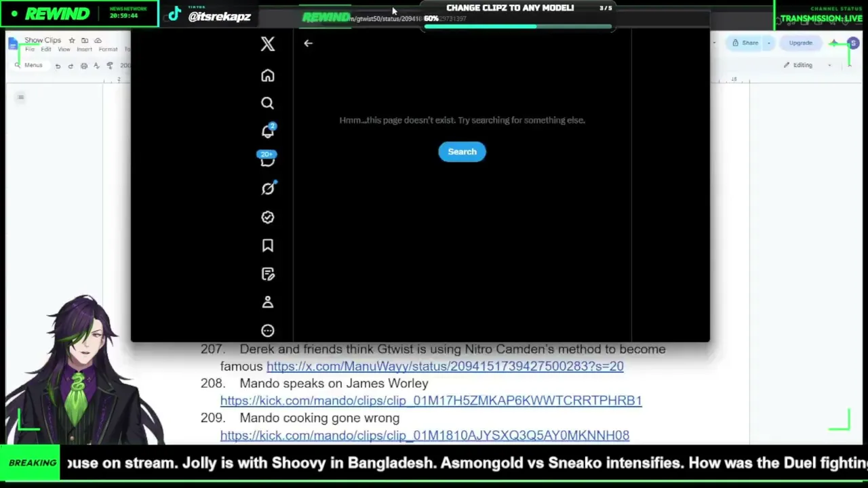Open the Insert menu in Docs
Viewport: 868px width, 488px height.
(84, 49)
